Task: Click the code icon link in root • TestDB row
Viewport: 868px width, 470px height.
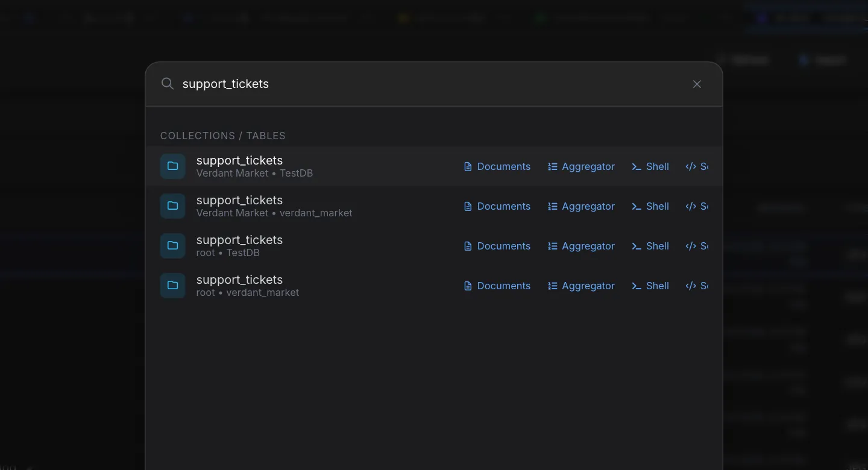Action: pos(697,246)
